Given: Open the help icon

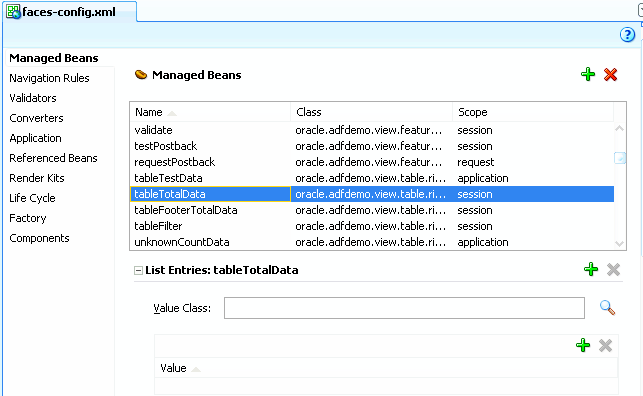Looking at the screenshot, I should click(627, 35).
